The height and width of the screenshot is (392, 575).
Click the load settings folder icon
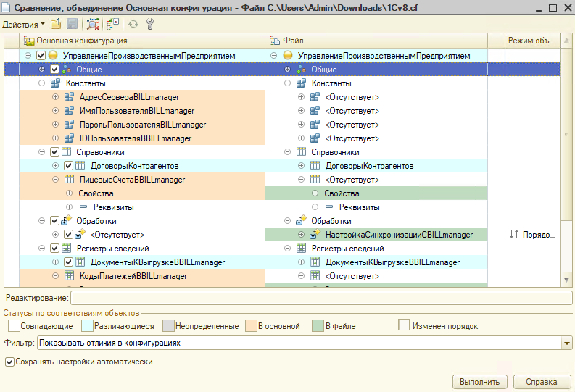tap(56, 24)
